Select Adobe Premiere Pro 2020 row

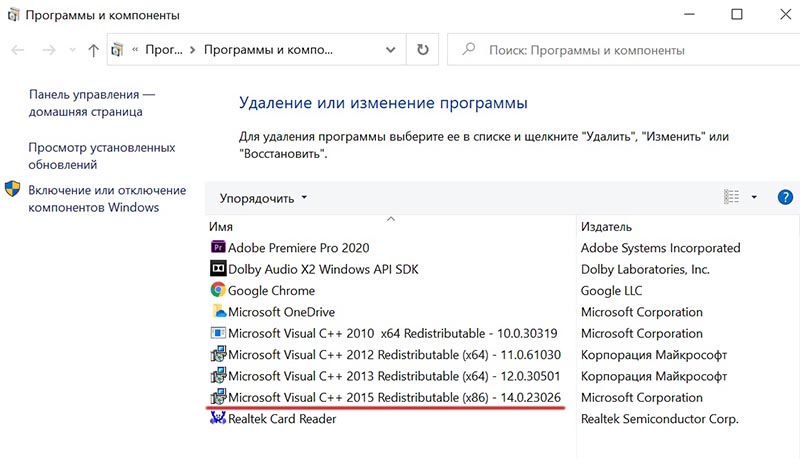click(x=298, y=248)
